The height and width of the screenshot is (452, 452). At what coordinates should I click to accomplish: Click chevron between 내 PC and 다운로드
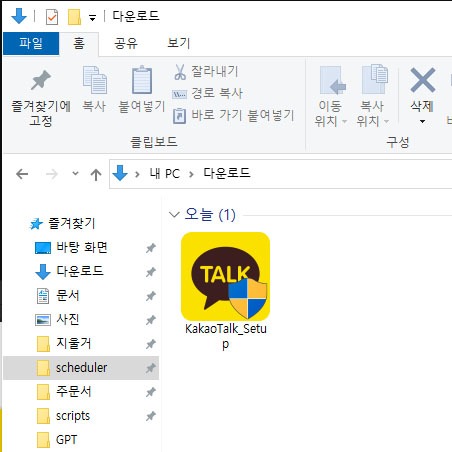tap(191, 174)
